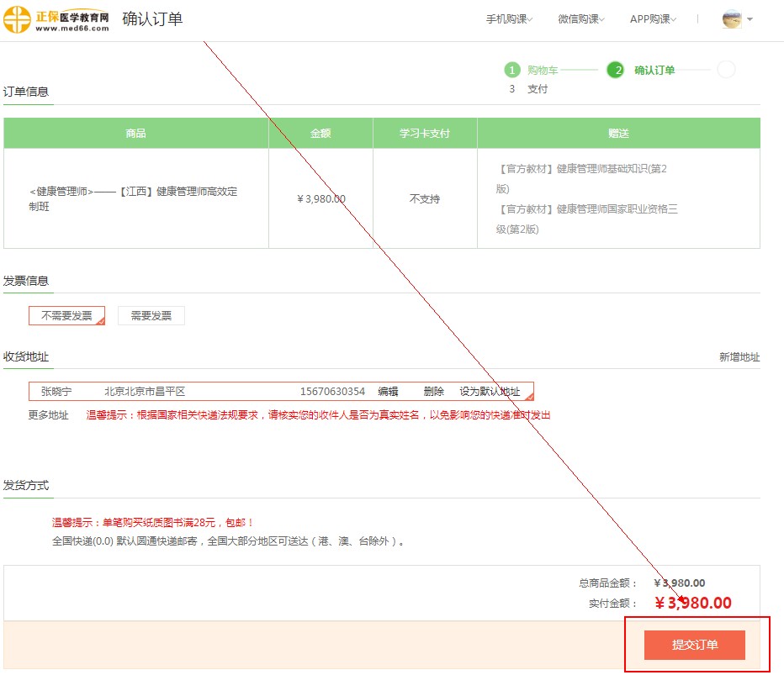Click the empty step 3 circle
784x675 pixels.
point(726,70)
